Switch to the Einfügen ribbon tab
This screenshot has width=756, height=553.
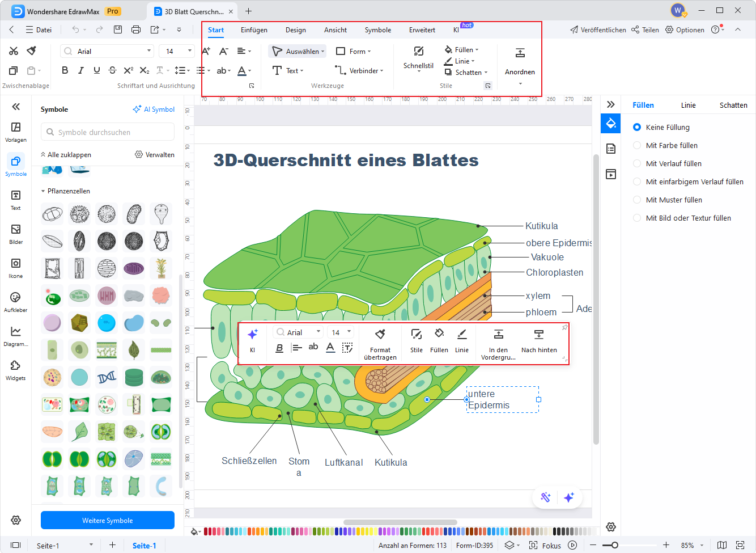click(254, 30)
